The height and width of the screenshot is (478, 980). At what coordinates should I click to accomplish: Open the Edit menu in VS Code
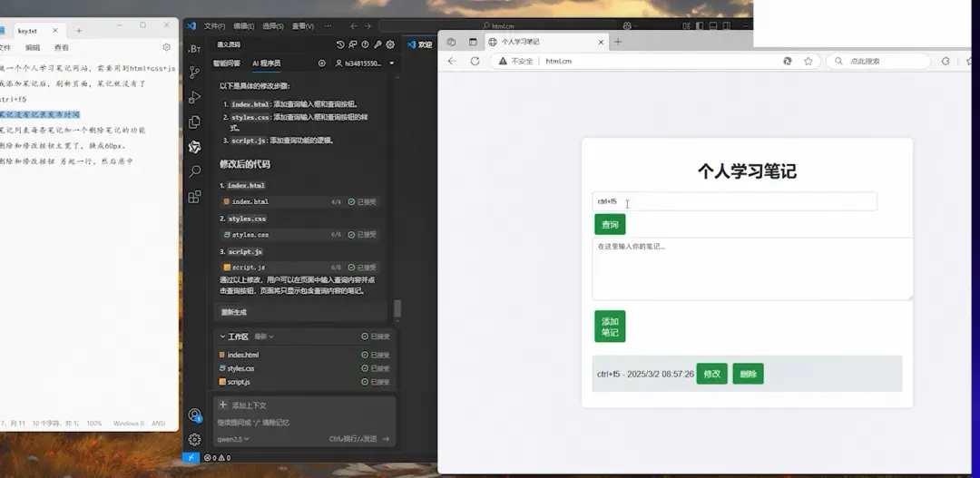(244, 26)
